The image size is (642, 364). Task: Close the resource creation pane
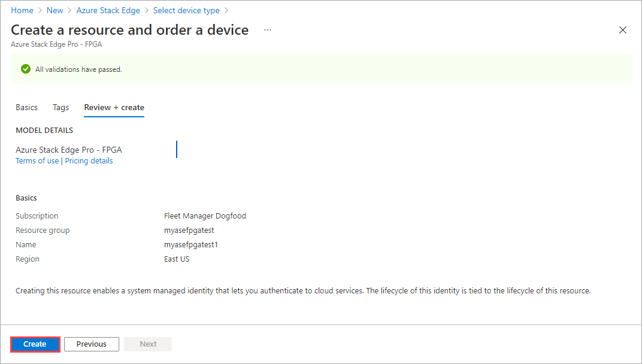point(623,29)
